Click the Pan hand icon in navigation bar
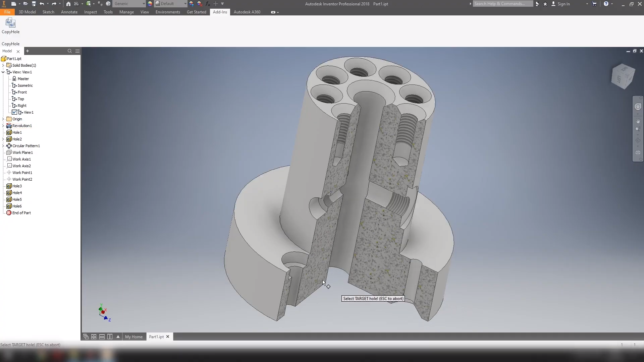 pos(638,121)
